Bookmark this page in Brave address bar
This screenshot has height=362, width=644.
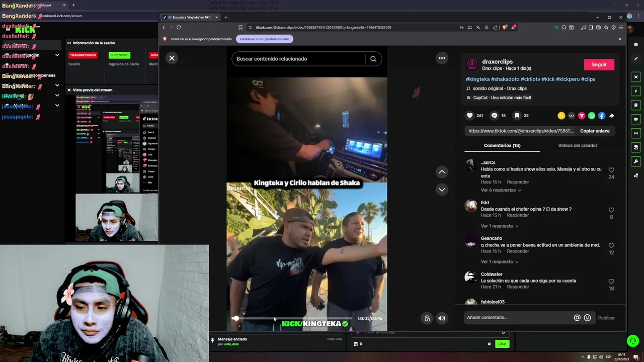pos(240,27)
